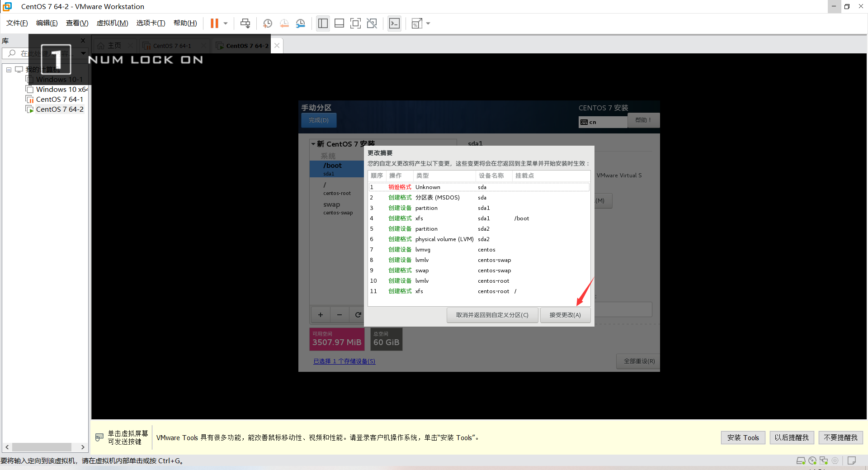Revert to snapshot toolbar icon
This screenshot has height=470, width=868.
[284, 24]
